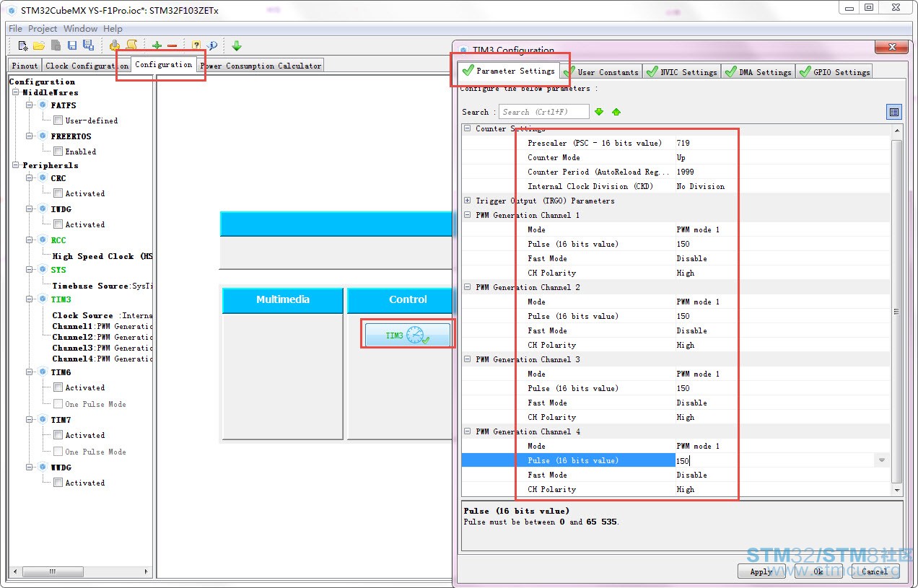Click the Generate Report scroll icon

coord(131,45)
